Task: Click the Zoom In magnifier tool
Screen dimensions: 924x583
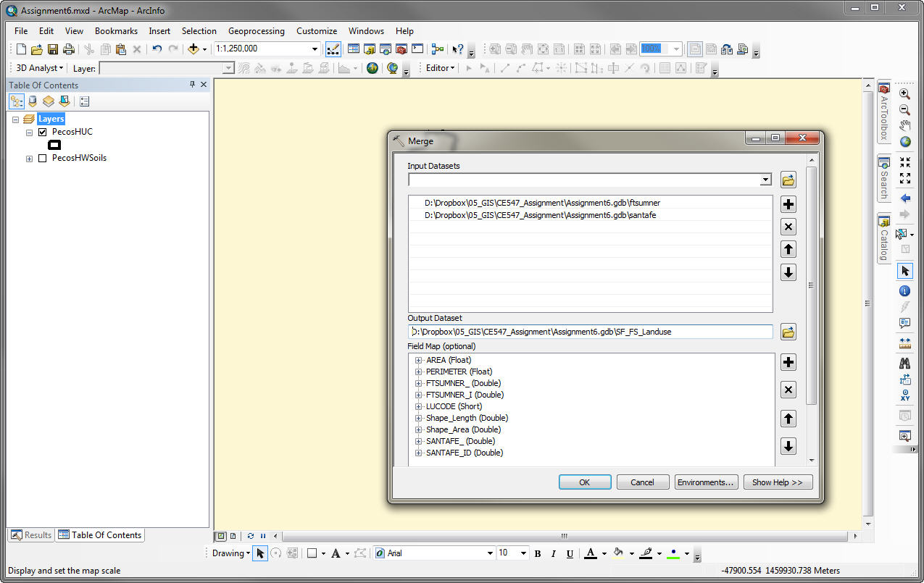Action: [904, 93]
